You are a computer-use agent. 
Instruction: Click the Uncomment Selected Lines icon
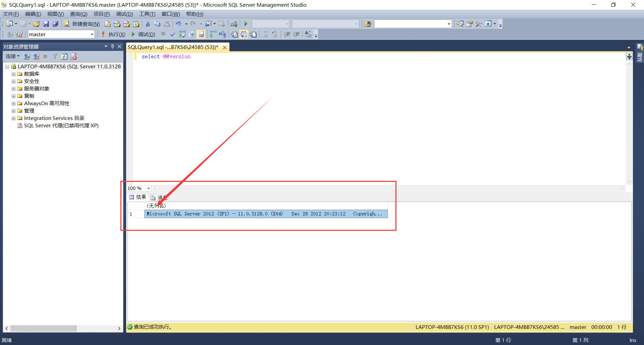tap(274, 34)
